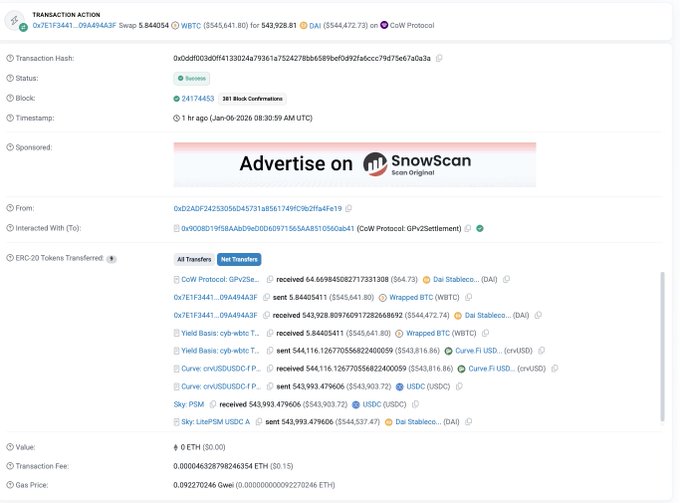
Task: Open Curve: crvUSDUSDC-f P... link in received row
Action: [x=221, y=369]
